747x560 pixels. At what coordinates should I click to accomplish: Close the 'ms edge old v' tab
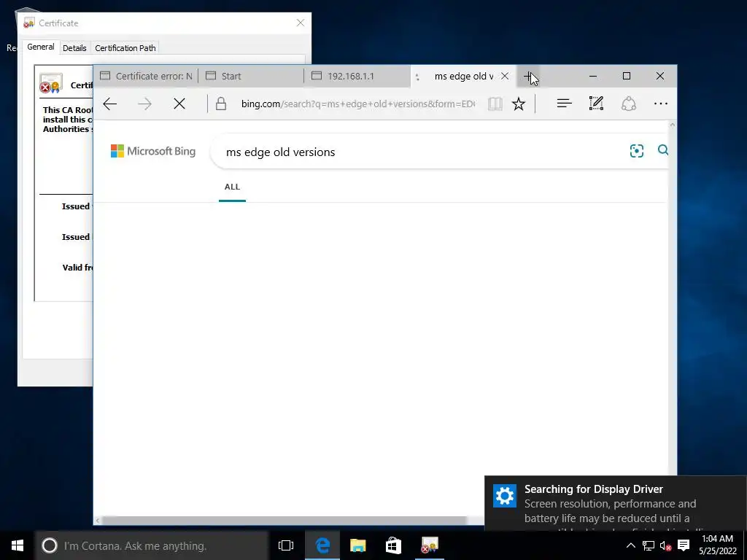505,76
